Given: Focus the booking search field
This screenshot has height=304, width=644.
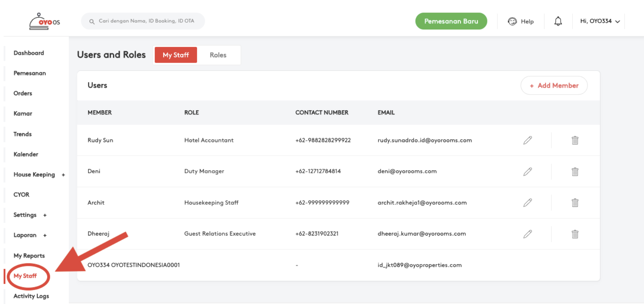Looking at the screenshot, I should tap(143, 21).
